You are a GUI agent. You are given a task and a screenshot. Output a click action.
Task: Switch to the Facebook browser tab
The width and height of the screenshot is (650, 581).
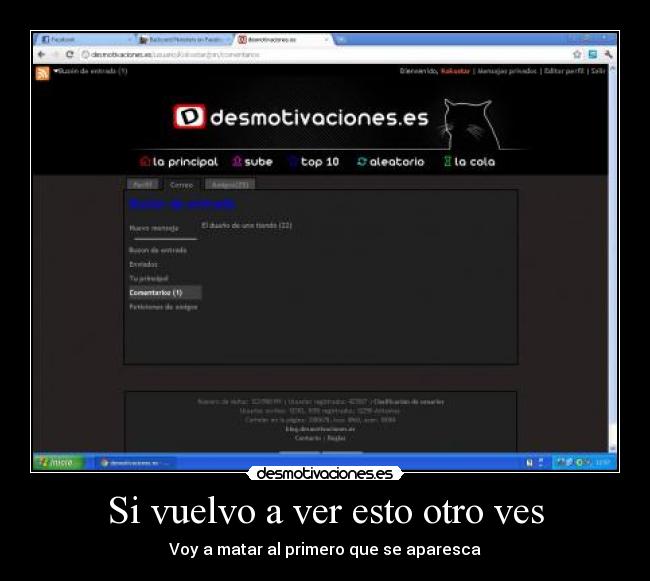[85, 39]
